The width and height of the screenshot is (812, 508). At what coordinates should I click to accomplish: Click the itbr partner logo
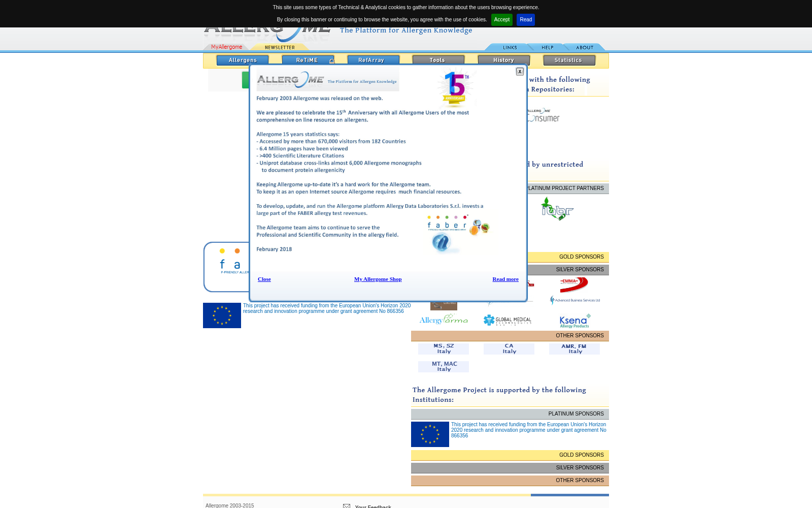pyautogui.click(x=557, y=209)
